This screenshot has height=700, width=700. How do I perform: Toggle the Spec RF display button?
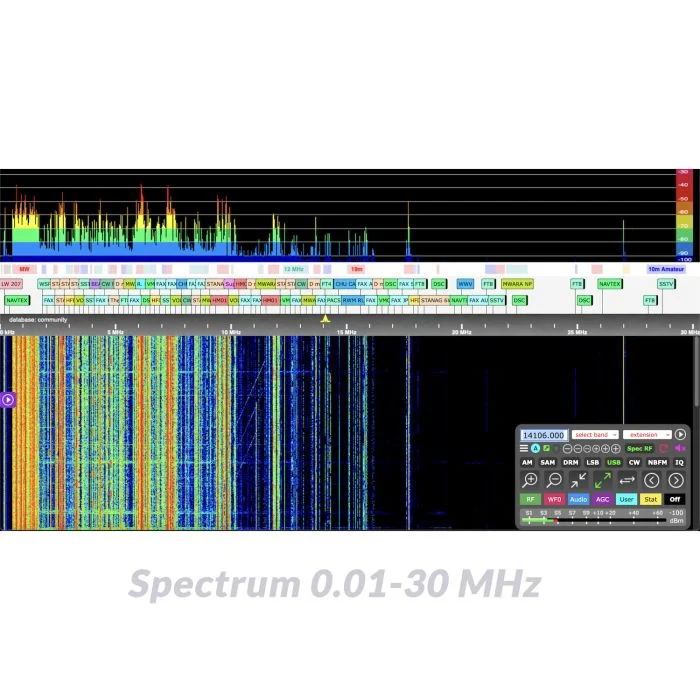pos(640,449)
